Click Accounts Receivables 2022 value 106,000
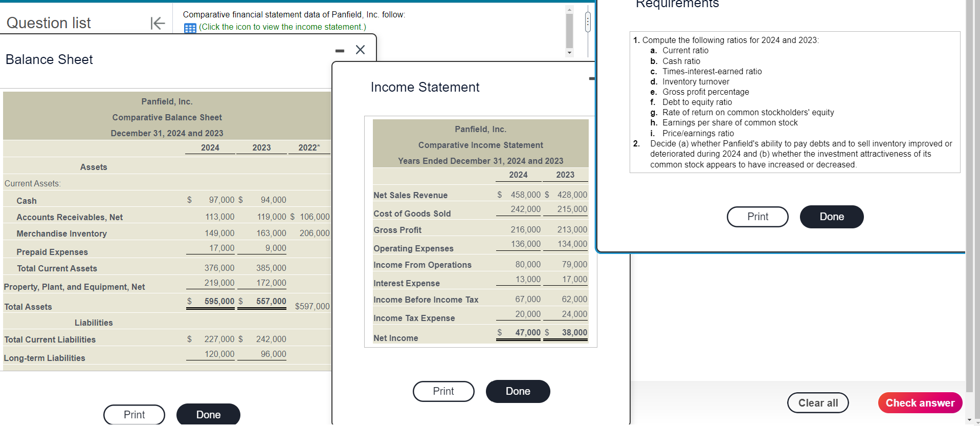Screen dimensions: 980x426 [x=315, y=217]
